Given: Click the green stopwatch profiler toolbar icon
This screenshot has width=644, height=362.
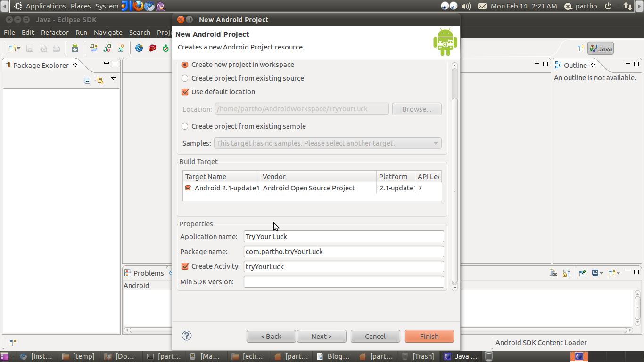Looking at the screenshot, I should tap(165, 48).
